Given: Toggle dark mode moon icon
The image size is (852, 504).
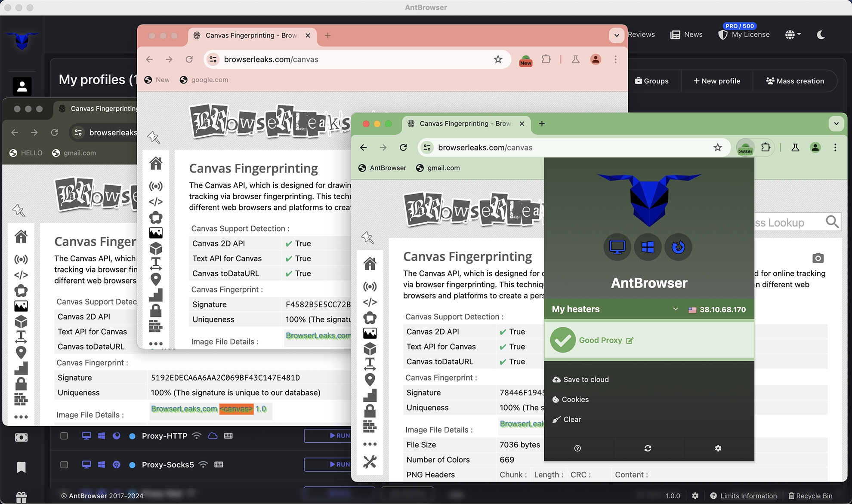Looking at the screenshot, I should tap(821, 35).
